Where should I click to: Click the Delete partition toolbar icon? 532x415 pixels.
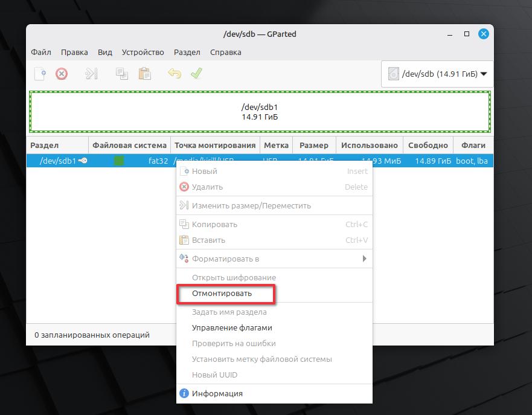pyautogui.click(x=62, y=74)
